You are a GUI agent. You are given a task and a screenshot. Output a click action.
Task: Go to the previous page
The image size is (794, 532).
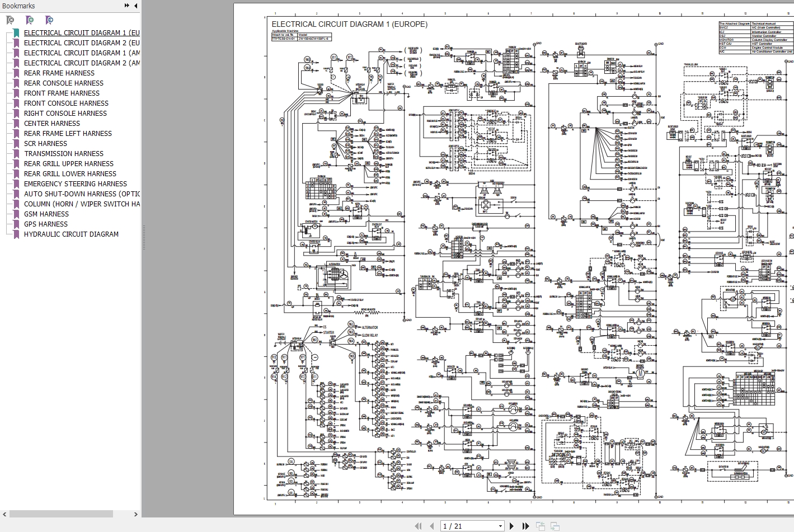pos(431,526)
